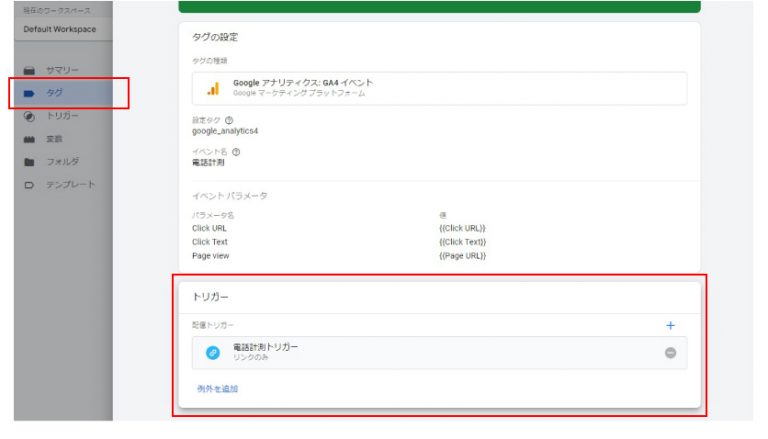Screen dimensions: 768x439
Task: Click Google マーケティング プラットフォーム subtitle
Action: point(299,93)
